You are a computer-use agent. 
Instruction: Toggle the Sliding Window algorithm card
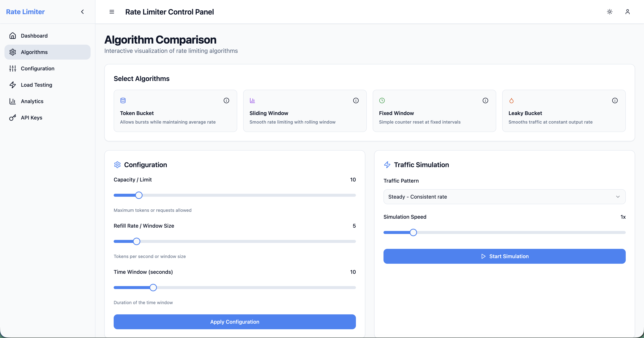(305, 111)
